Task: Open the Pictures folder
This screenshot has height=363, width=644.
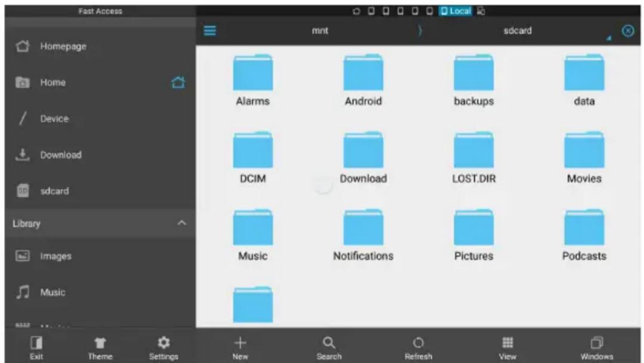Action: coord(473,235)
